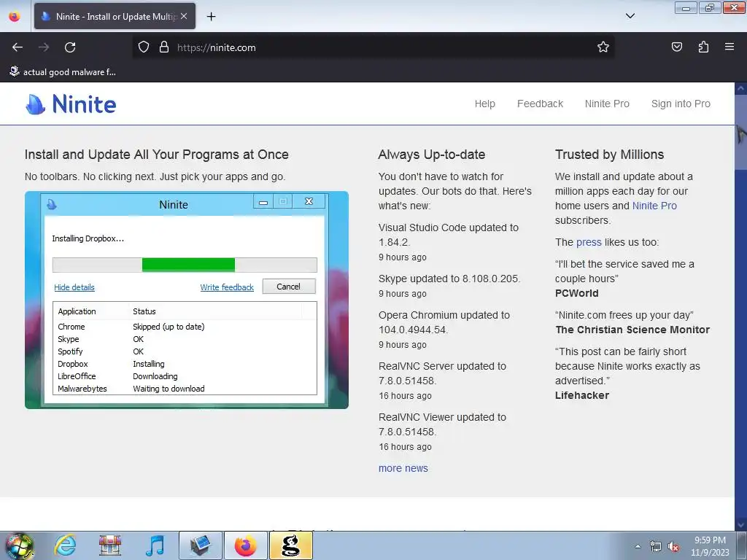Open the Windows Start orb
This screenshot has width=747, height=560.
point(19,545)
